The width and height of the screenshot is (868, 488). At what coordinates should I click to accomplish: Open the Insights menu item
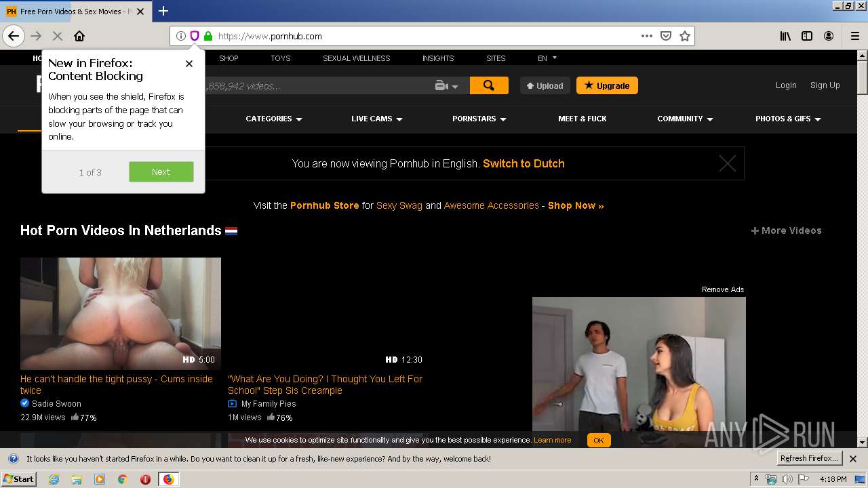pyautogui.click(x=438, y=58)
